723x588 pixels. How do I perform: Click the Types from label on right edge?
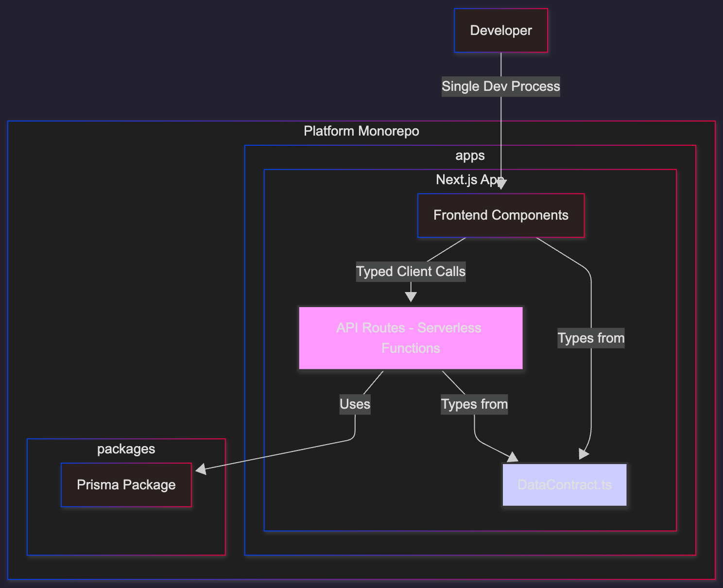[x=591, y=338]
